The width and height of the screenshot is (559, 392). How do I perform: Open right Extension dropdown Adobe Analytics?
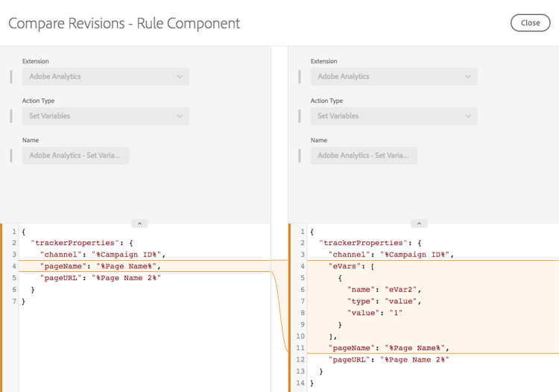394,76
